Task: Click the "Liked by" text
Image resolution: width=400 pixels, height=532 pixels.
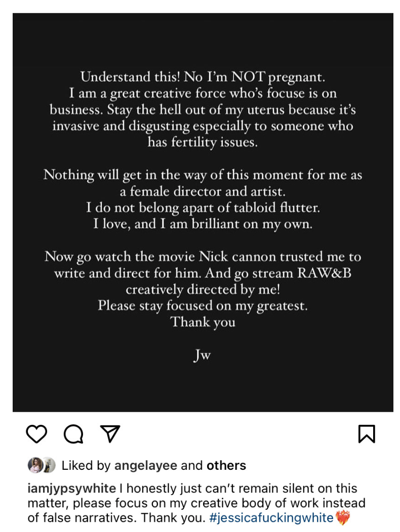Action: click(86, 465)
